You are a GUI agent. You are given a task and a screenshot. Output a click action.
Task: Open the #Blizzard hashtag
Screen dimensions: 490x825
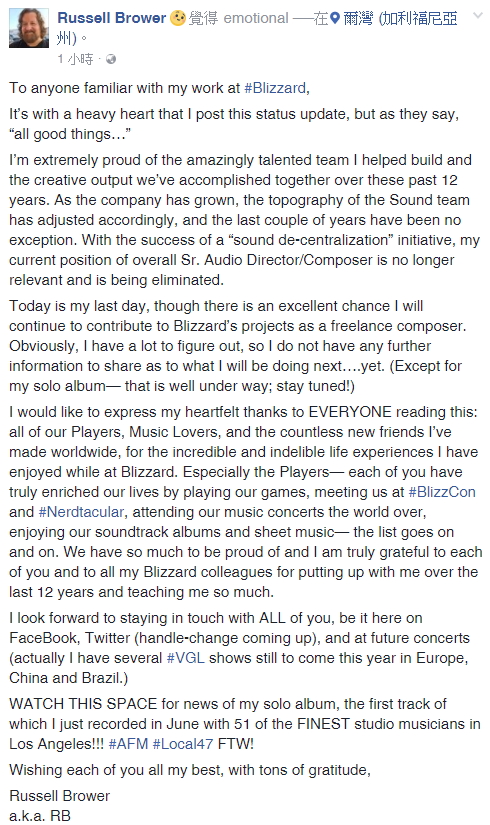click(x=275, y=87)
